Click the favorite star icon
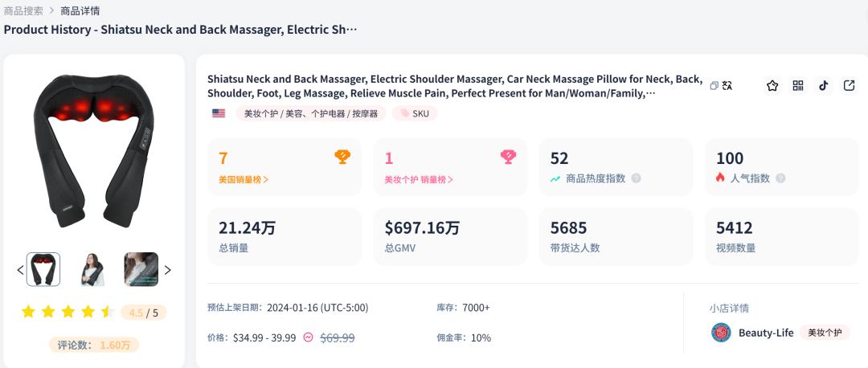Screen dimensions: 868x368 [772, 86]
